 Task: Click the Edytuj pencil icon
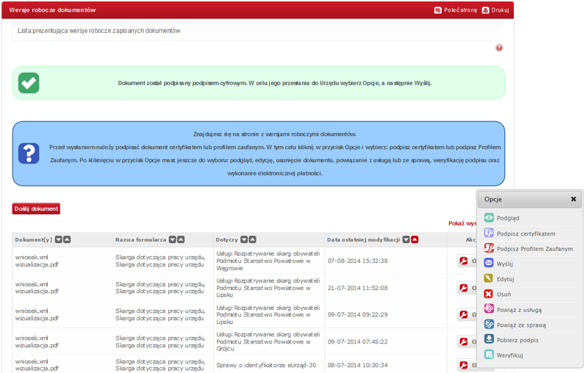489,279
